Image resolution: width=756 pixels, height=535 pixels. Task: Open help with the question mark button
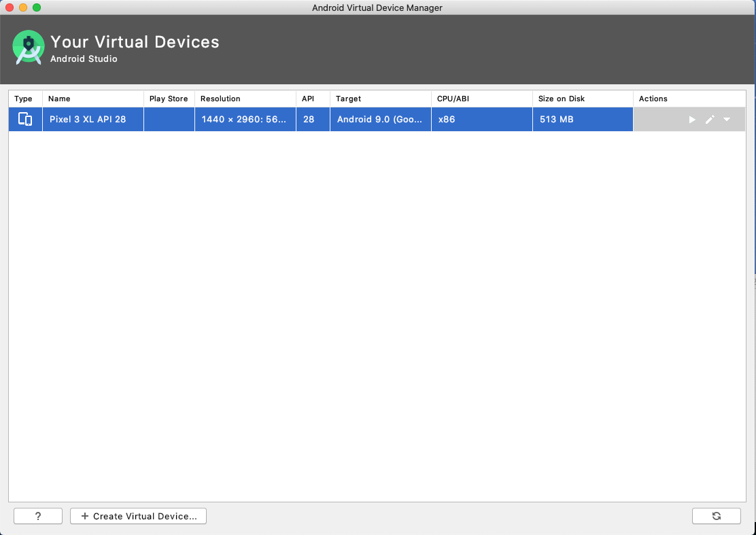click(x=38, y=516)
